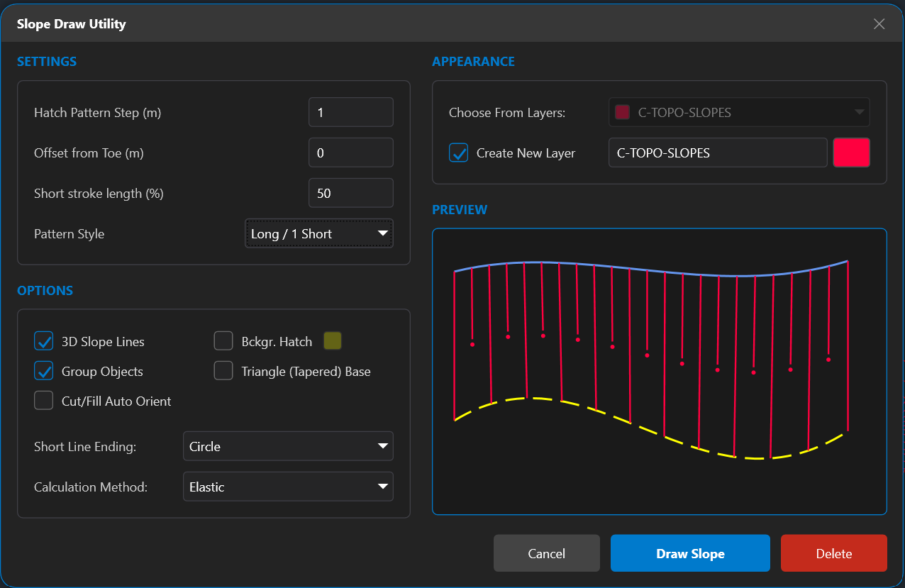Click the Choose From Layers: label
Viewport: 905px width, 588px height.
pos(507,112)
